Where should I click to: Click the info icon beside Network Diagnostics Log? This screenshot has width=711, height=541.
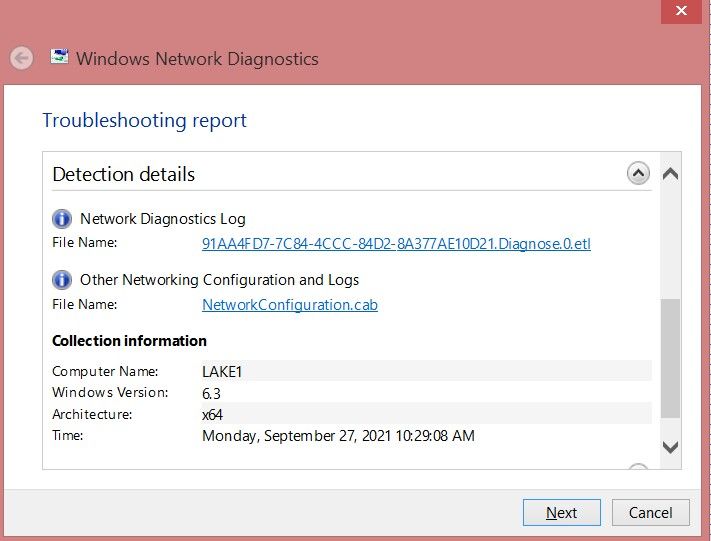[x=62, y=219]
